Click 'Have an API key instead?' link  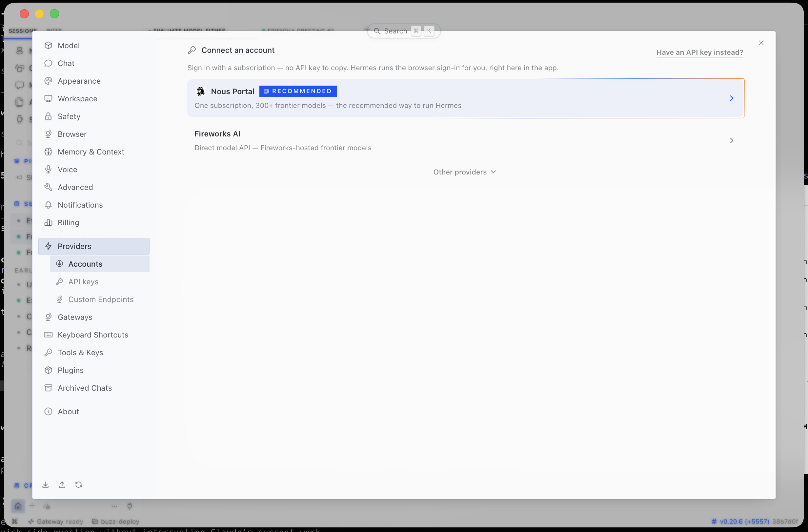coord(700,52)
